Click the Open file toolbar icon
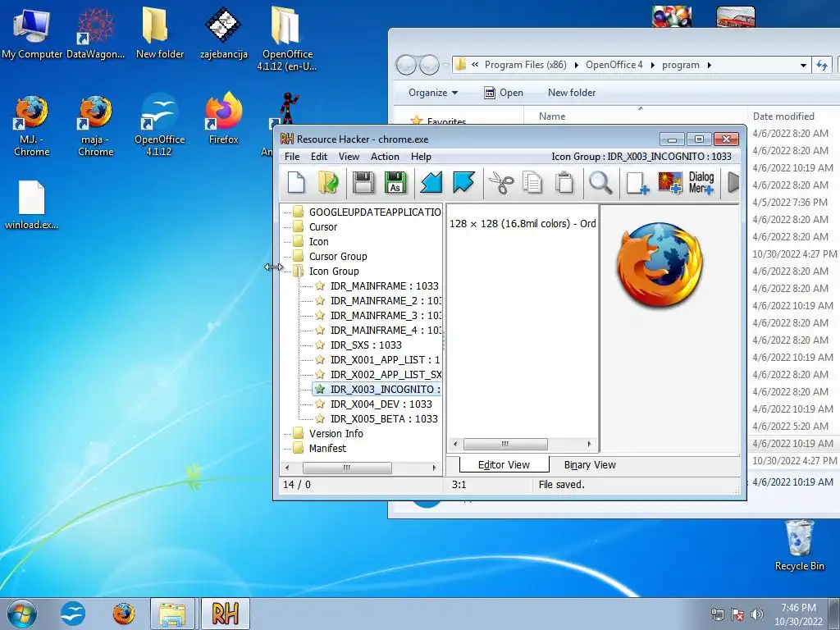 tap(328, 182)
